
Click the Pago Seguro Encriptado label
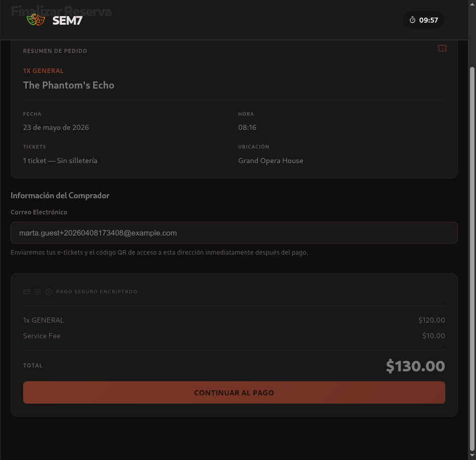[x=97, y=292]
